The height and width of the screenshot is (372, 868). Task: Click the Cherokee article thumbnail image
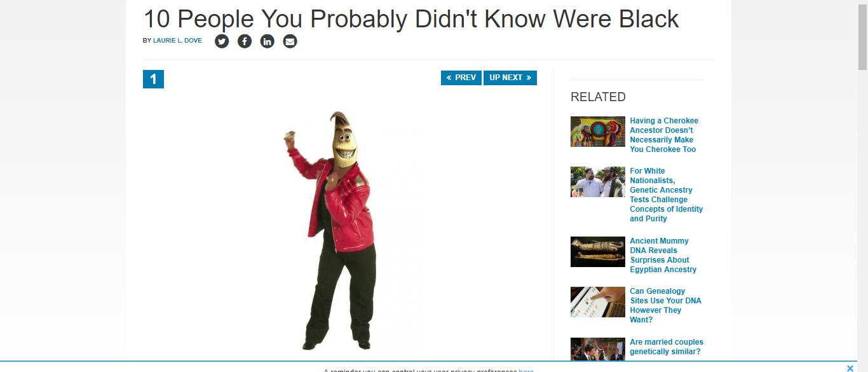coord(598,132)
